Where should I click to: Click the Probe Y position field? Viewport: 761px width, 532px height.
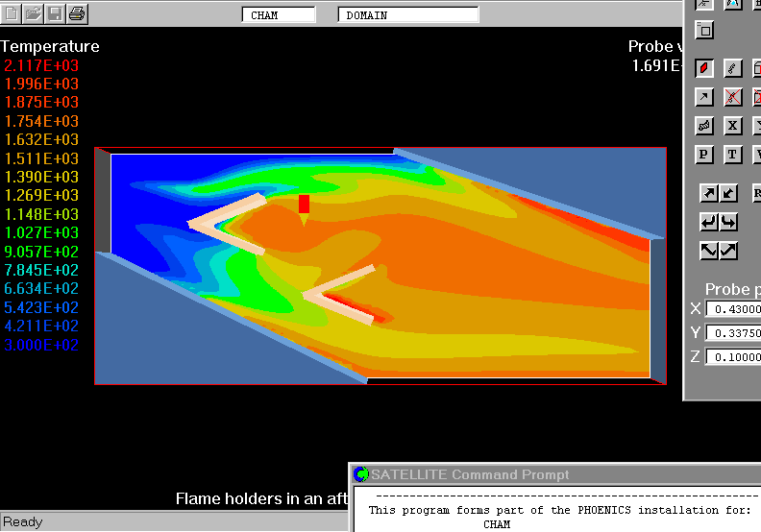(733, 333)
